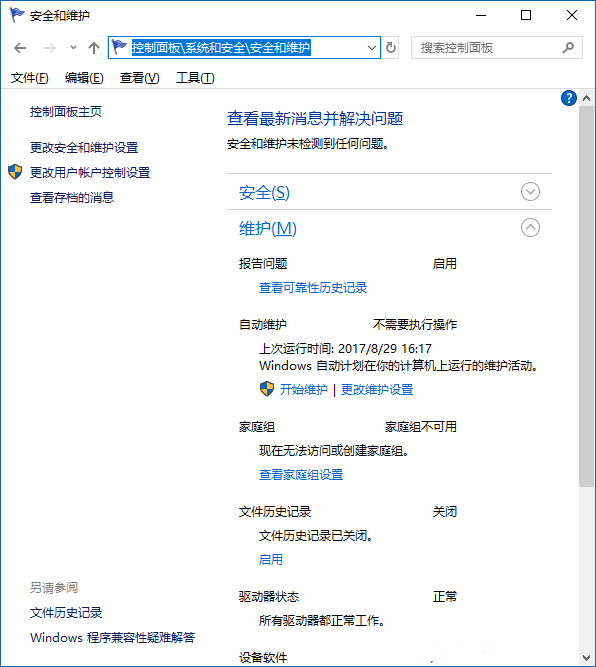Minimize the 安全和维护 window

481,15
